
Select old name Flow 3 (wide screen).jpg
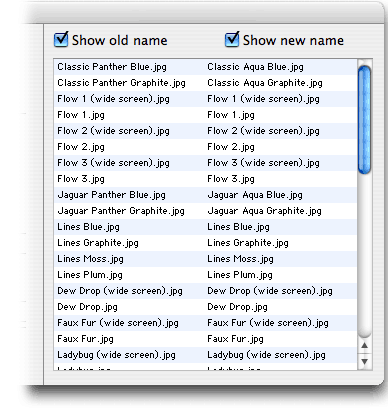(113, 163)
